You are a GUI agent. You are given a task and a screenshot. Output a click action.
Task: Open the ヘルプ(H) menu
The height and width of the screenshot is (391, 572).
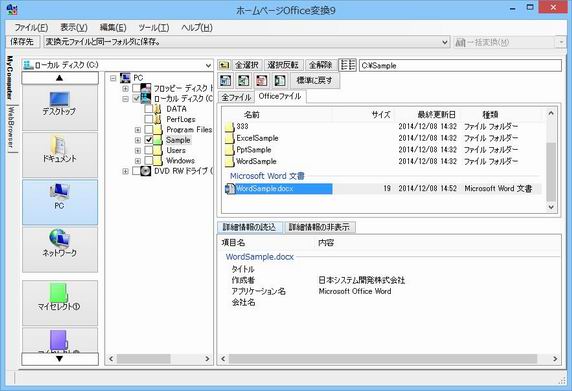pyautogui.click(x=197, y=27)
